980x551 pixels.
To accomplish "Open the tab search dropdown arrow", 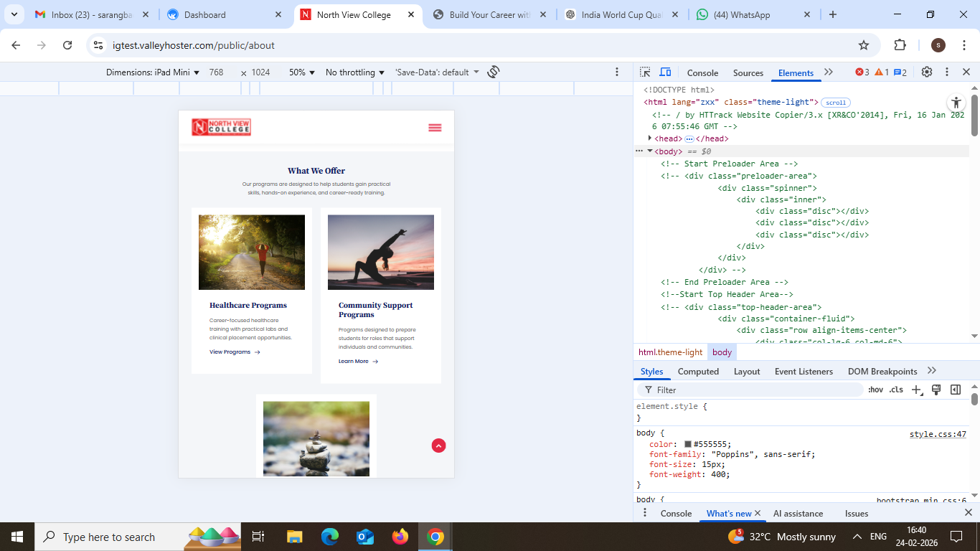I will tap(14, 14).
